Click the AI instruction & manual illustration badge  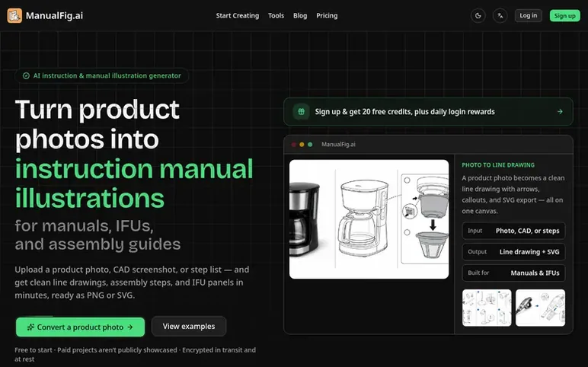101,75
